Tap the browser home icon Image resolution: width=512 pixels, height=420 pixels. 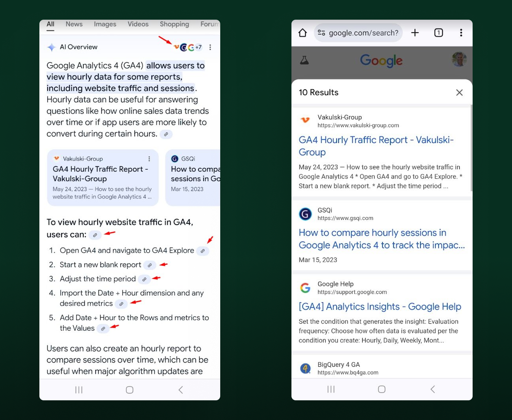(x=303, y=33)
